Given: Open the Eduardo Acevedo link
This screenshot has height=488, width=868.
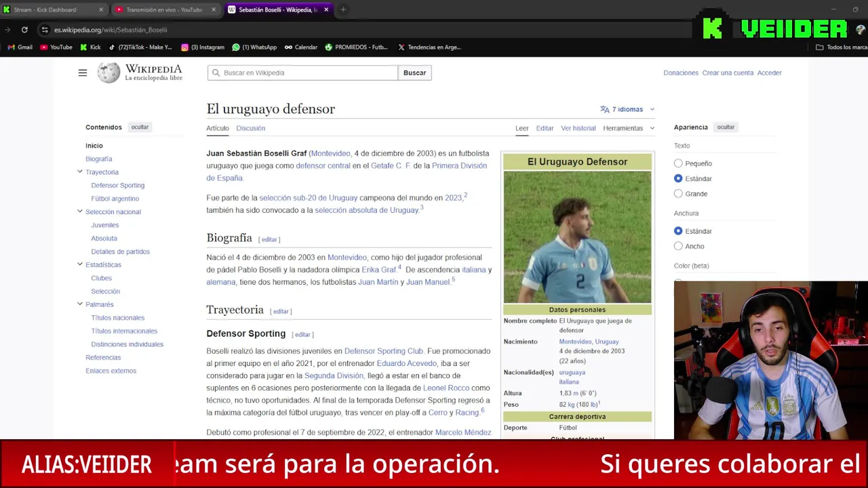Looking at the screenshot, I should tap(407, 363).
